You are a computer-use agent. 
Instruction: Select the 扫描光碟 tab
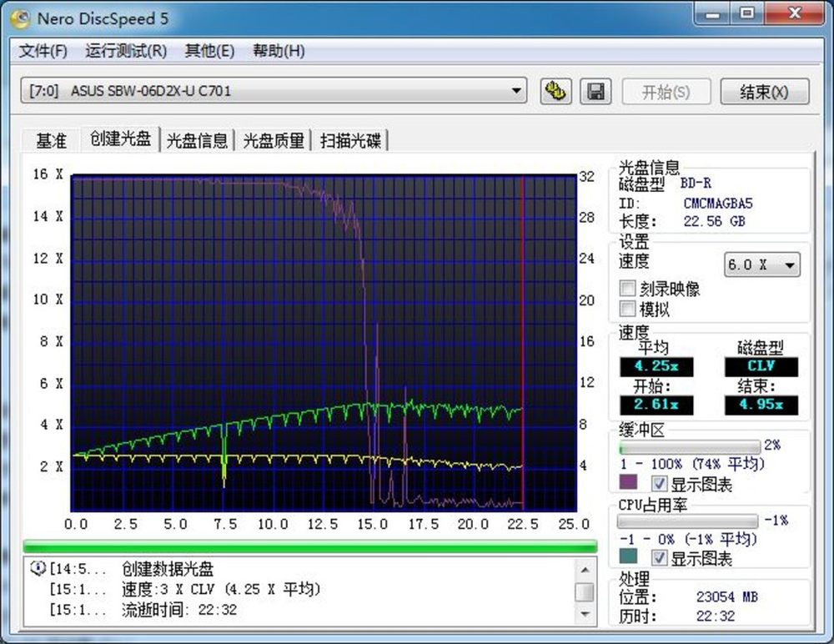[x=350, y=141]
